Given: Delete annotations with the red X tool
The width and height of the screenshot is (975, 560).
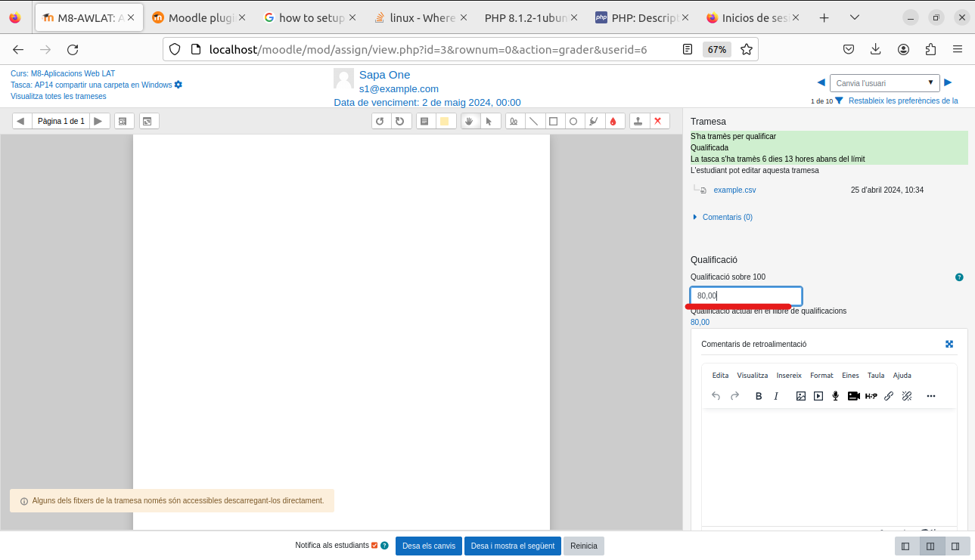Looking at the screenshot, I should 658,120.
